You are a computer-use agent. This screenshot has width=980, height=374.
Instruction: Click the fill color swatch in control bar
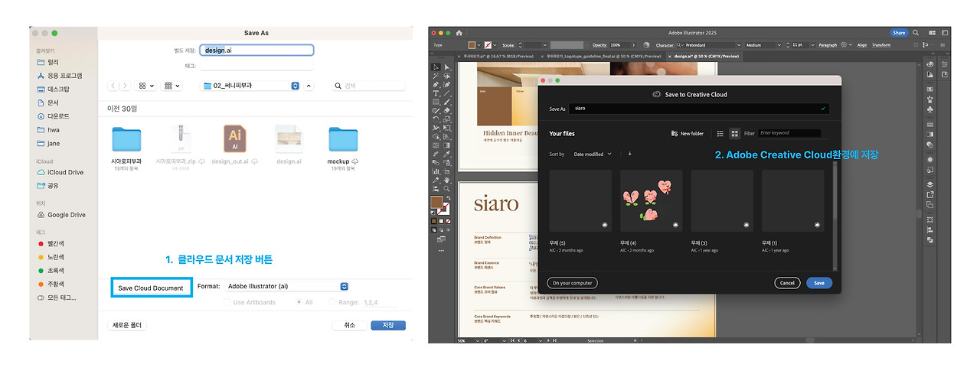coord(472,45)
